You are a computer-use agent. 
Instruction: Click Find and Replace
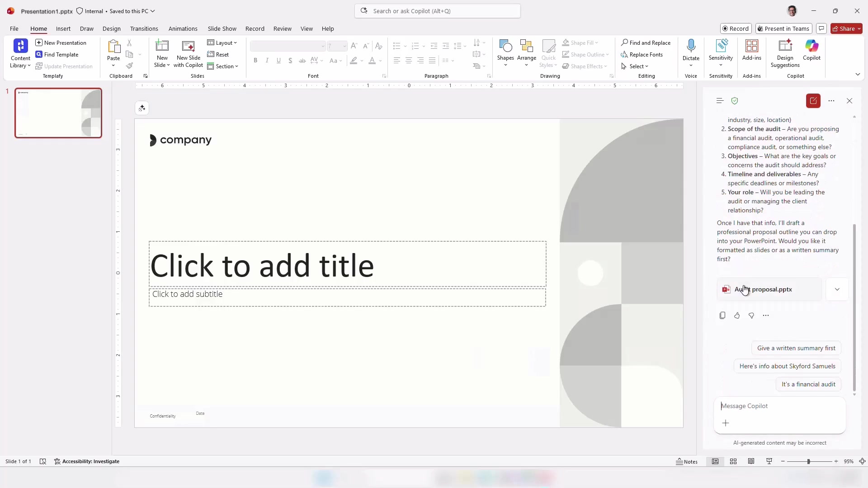(646, 42)
